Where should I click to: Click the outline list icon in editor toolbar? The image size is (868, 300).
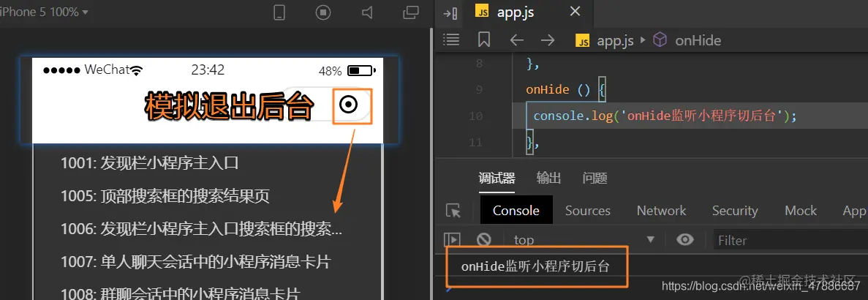(452, 40)
